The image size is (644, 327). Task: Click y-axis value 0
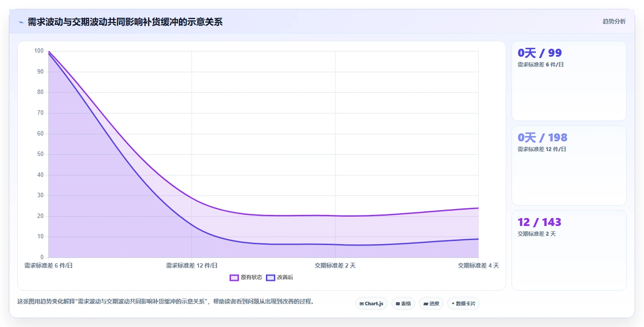[42, 257]
